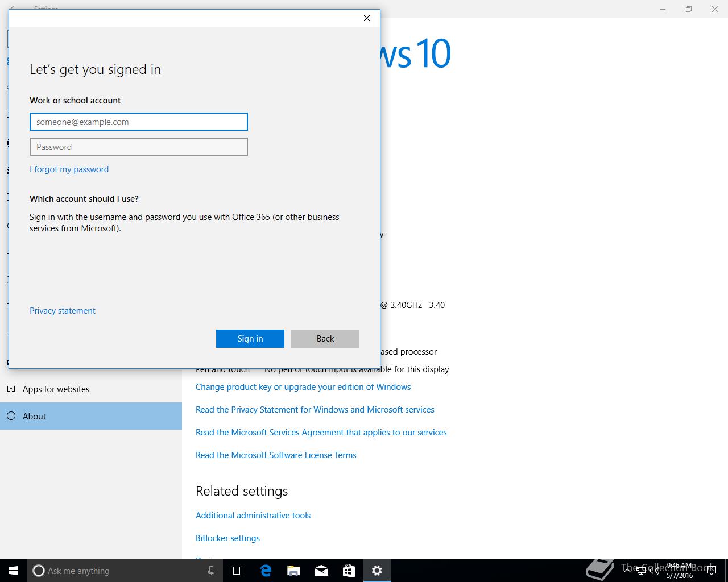
Task: Click the Back button in the sign-in dialog
Action: coord(325,339)
